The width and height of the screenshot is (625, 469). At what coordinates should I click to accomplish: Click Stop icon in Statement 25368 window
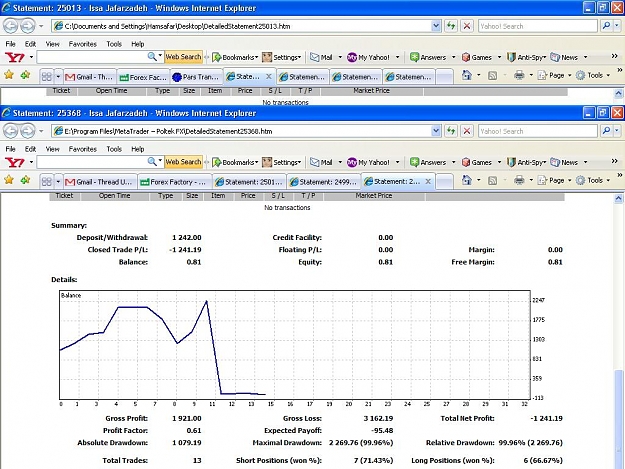(467, 131)
